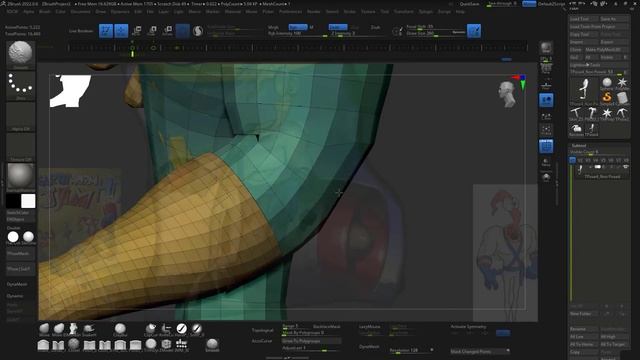The height and width of the screenshot is (360, 640).
Task: Toggle the blue PolyF wireframe button
Action: (x=546, y=146)
